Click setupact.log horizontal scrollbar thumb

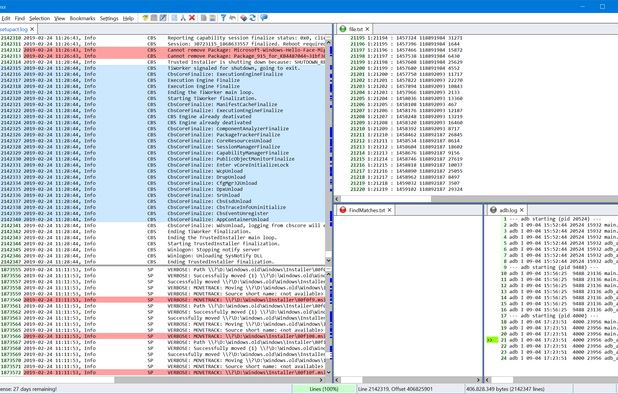57,380
